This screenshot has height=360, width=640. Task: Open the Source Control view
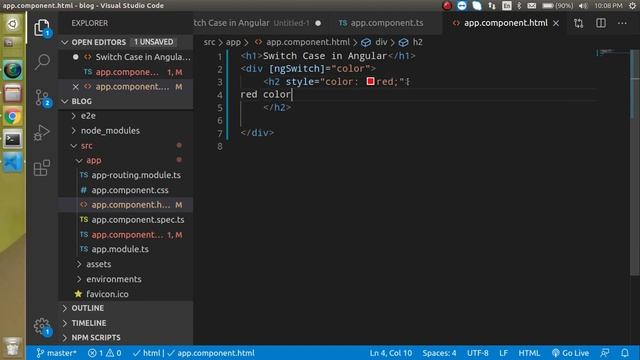pyautogui.click(x=42, y=98)
